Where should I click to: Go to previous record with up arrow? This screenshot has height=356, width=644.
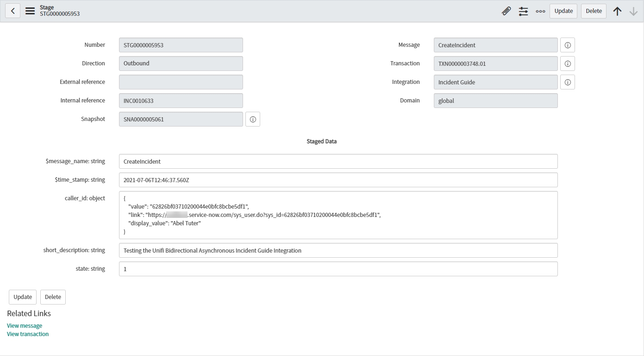click(617, 11)
